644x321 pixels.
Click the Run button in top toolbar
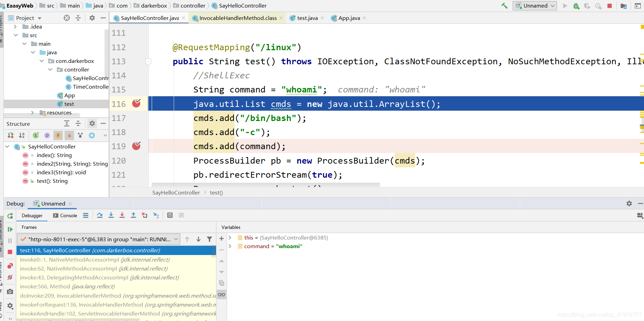coord(565,5)
